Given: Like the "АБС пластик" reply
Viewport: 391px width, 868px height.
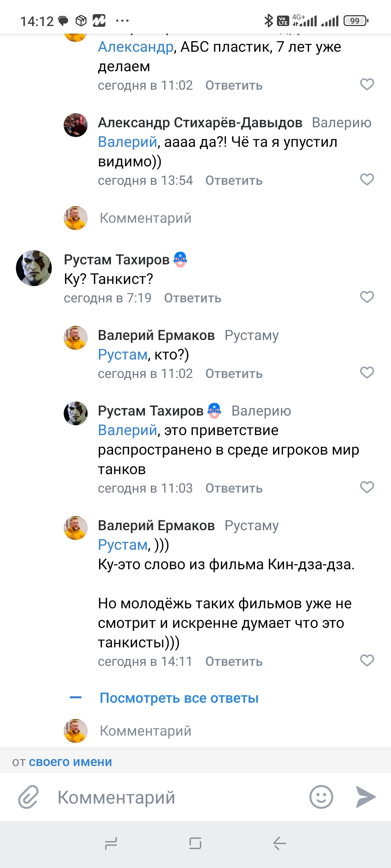Looking at the screenshot, I should point(367,84).
